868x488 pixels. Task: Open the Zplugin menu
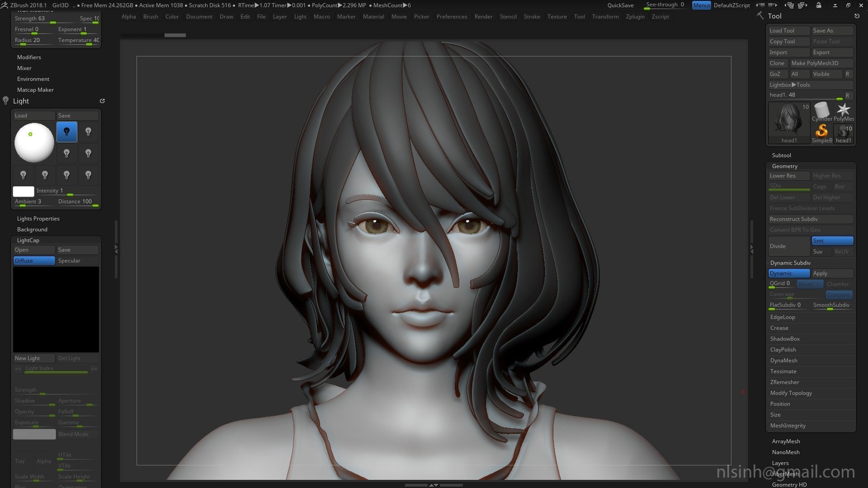pos(635,17)
